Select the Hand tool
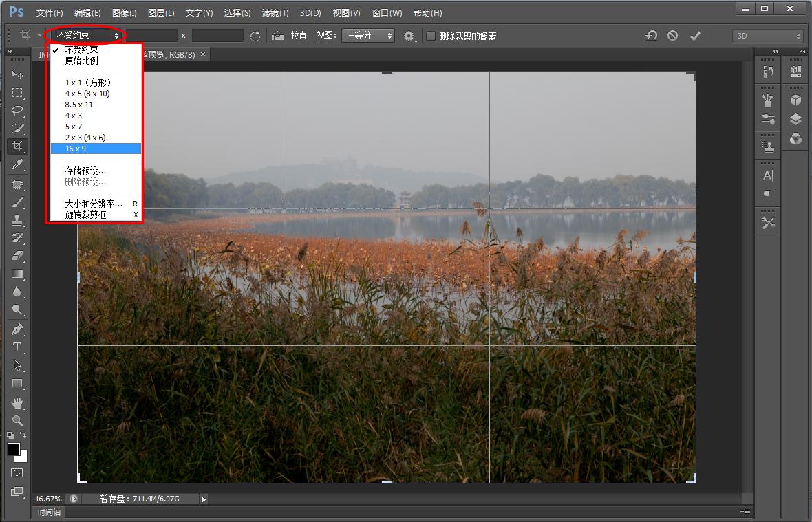This screenshot has height=522, width=812. [x=17, y=402]
